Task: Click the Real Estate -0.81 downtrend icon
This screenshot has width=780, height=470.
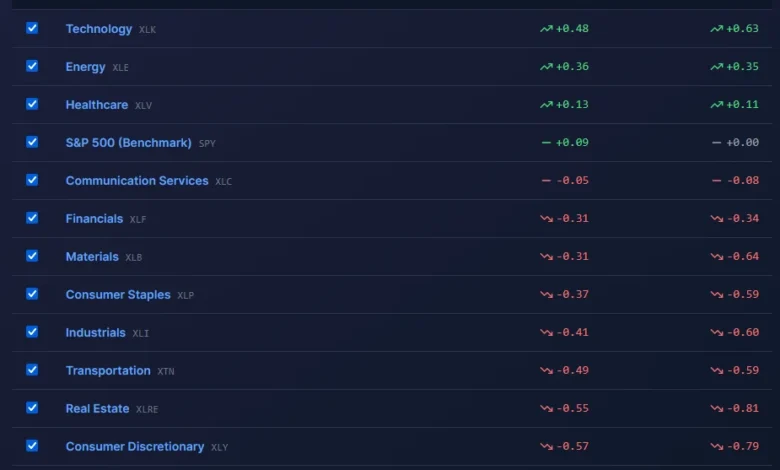Action: (716, 408)
